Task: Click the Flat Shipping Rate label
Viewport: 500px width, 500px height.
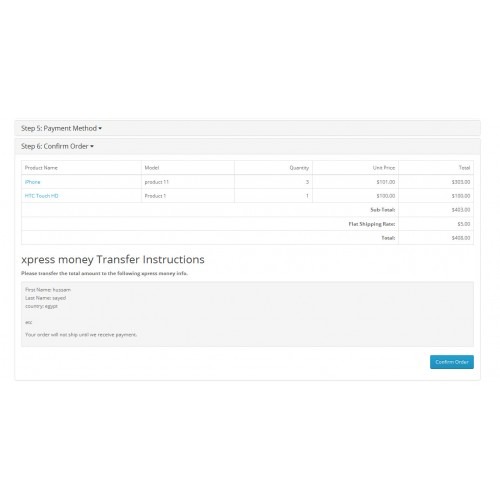Action: coord(372,224)
